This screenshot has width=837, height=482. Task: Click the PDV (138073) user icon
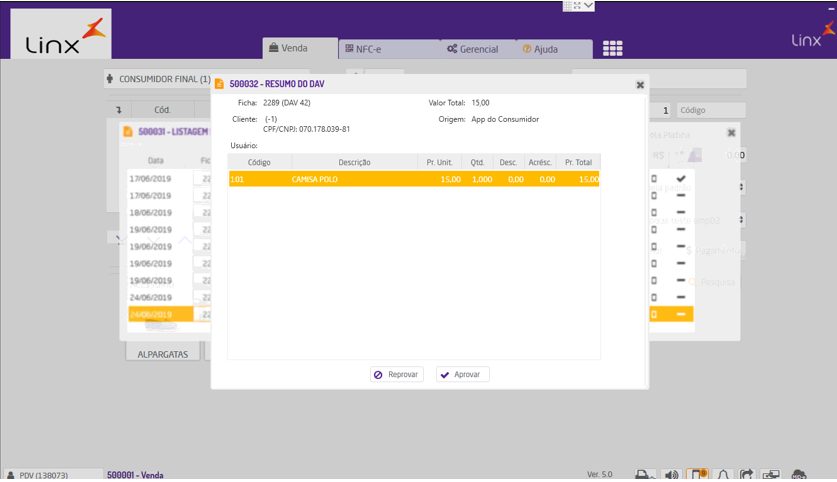pyautogui.click(x=11, y=475)
